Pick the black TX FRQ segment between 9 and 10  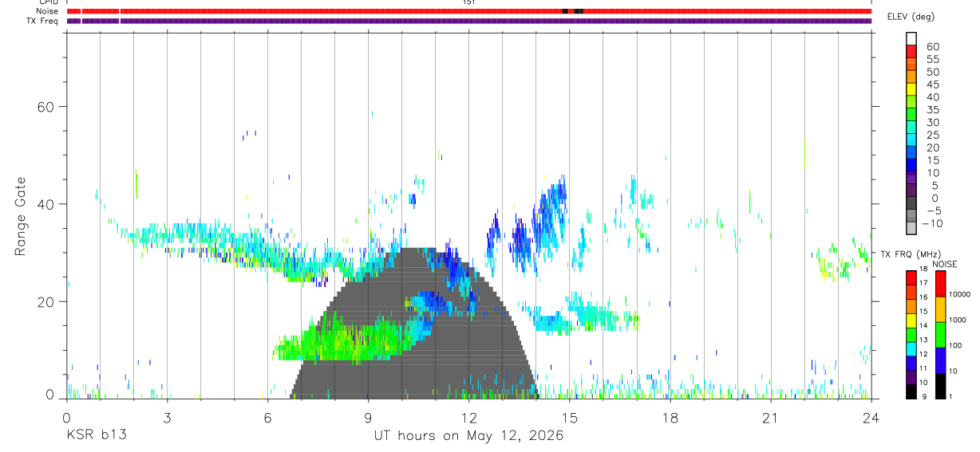911,391
